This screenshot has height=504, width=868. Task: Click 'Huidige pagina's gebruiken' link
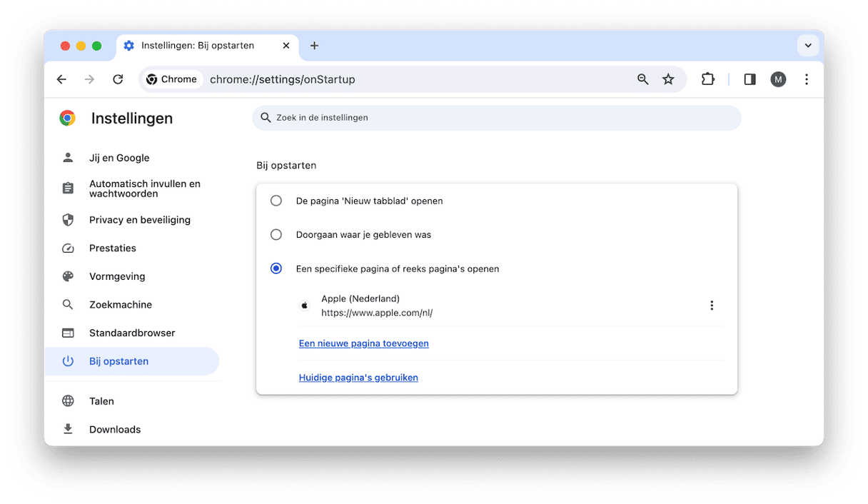[x=358, y=378]
